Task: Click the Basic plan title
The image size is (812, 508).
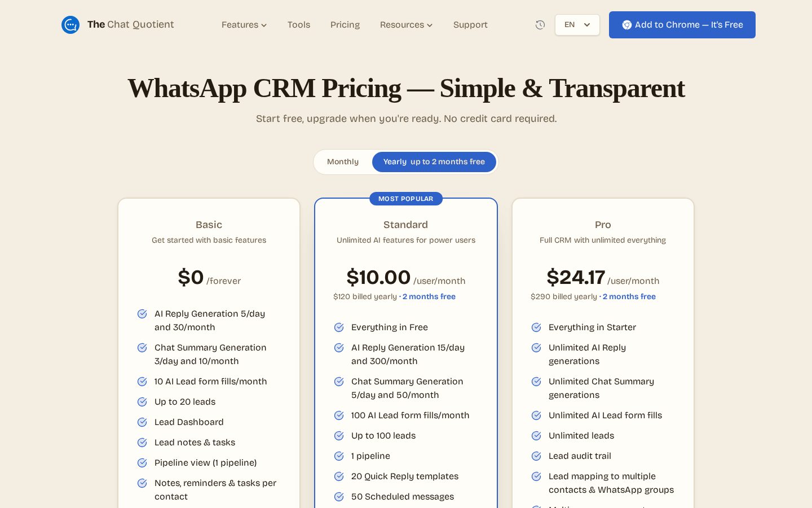Action: click(x=209, y=225)
